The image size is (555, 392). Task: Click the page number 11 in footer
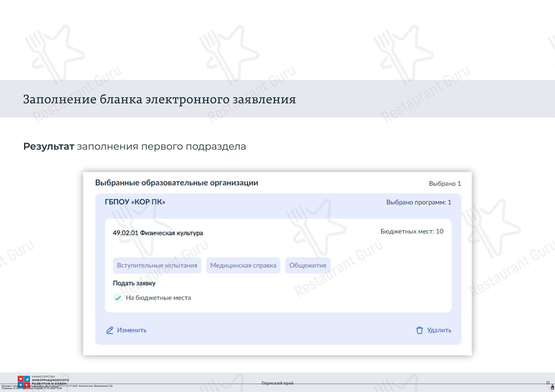point(548,383)
